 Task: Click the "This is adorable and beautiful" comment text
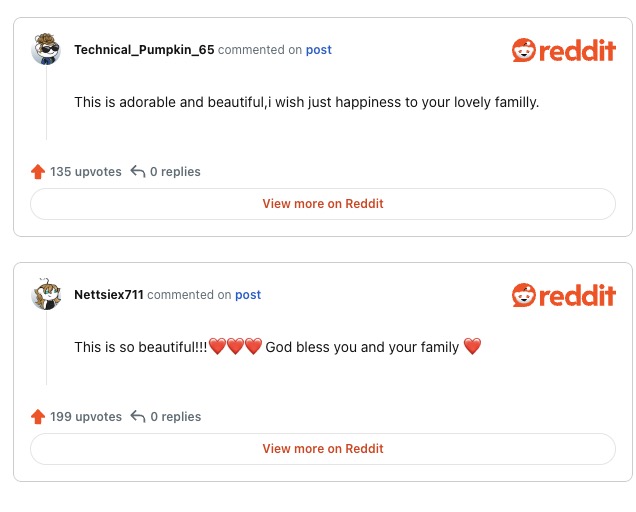click(x=306, y=102)
